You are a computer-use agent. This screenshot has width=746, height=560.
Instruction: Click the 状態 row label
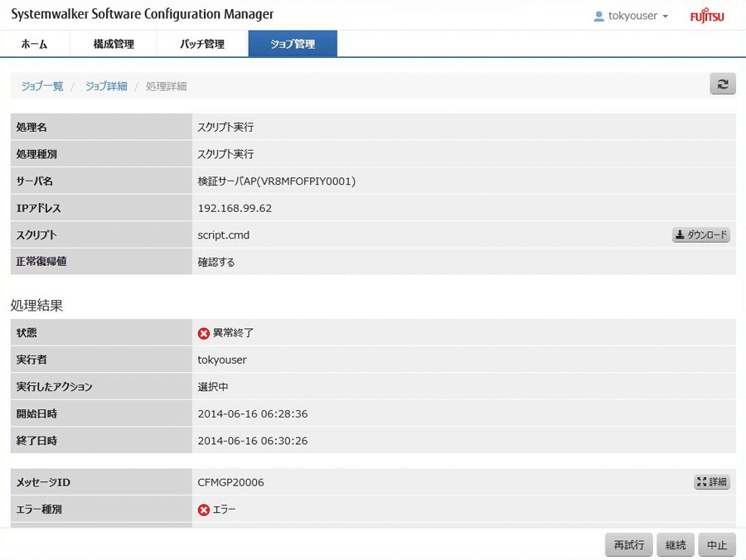coord(27,333)
